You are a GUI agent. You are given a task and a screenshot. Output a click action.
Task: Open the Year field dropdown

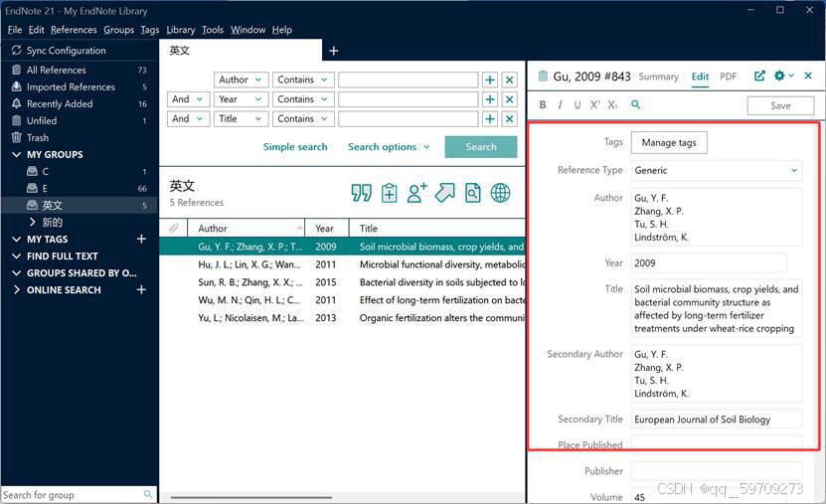(242, 99)
